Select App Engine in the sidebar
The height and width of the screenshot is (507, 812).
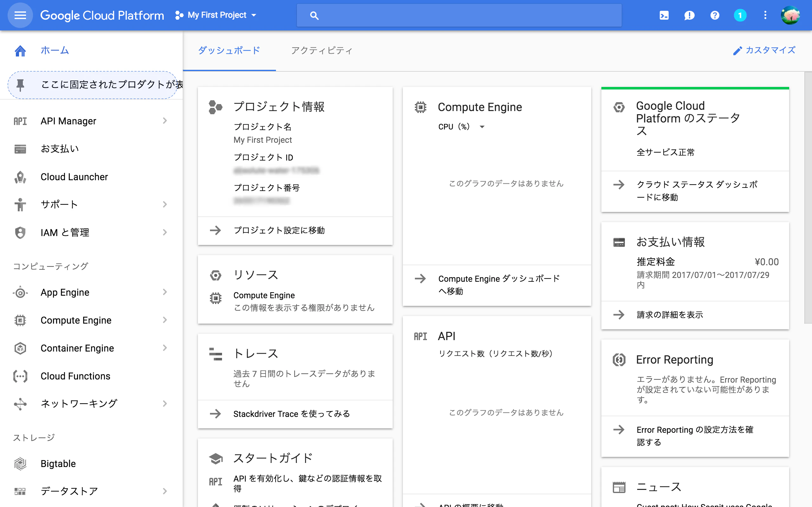tap(65, 292)
